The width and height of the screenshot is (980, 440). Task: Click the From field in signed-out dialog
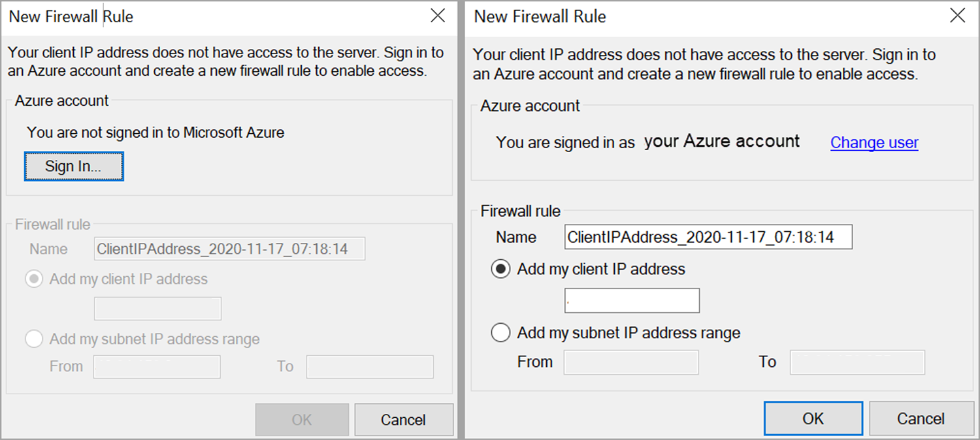[x=157, y=366]
